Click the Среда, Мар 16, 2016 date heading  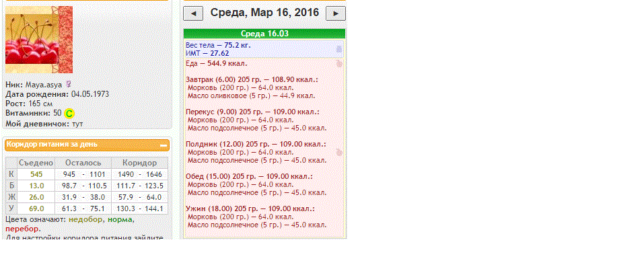pyautogui.click(x=264, y=13)
